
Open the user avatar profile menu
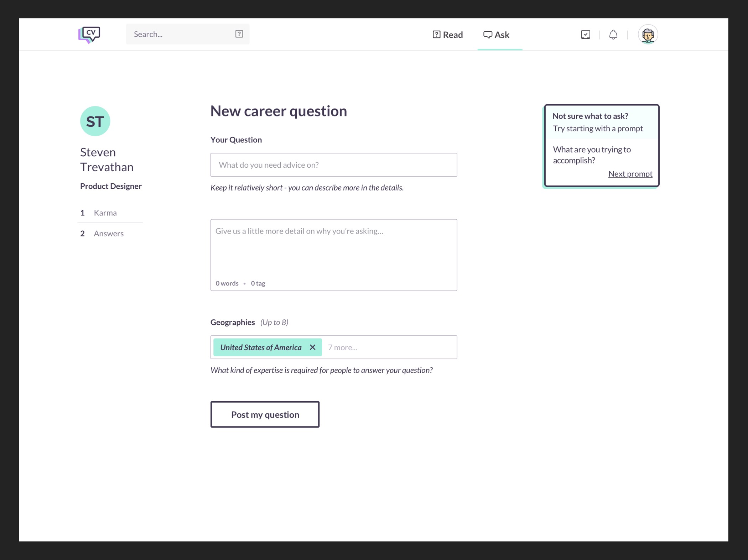648,35
